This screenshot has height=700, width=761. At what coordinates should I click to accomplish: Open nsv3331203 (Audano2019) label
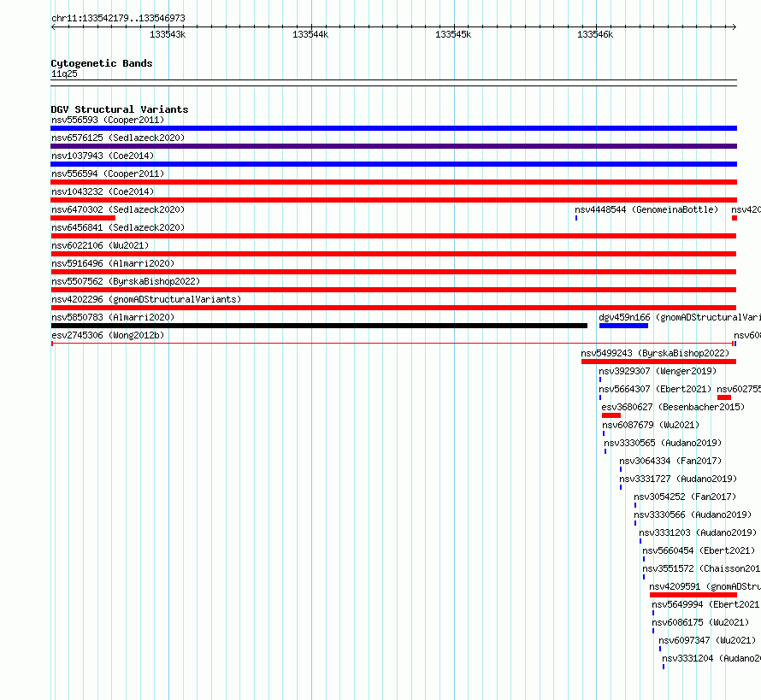698,532
